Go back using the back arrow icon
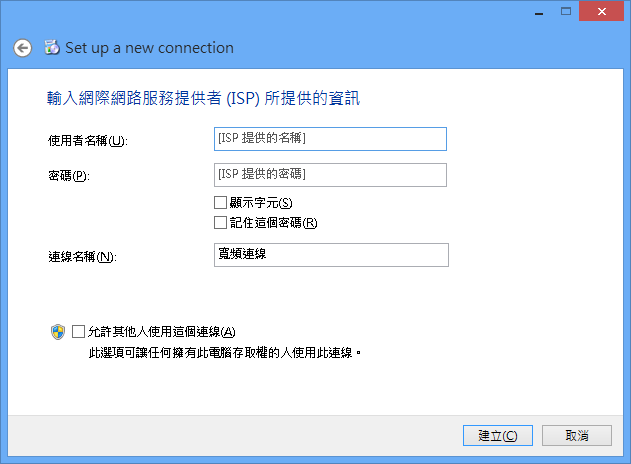 pos(23,48)
